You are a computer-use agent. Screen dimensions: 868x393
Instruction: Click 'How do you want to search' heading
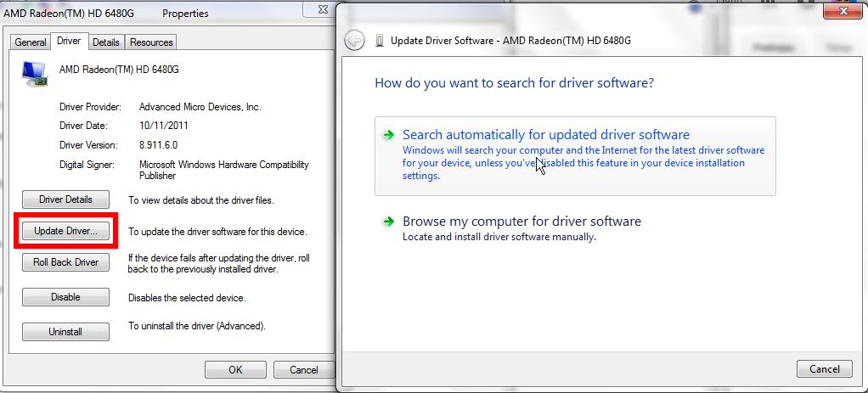click(515, 83)
